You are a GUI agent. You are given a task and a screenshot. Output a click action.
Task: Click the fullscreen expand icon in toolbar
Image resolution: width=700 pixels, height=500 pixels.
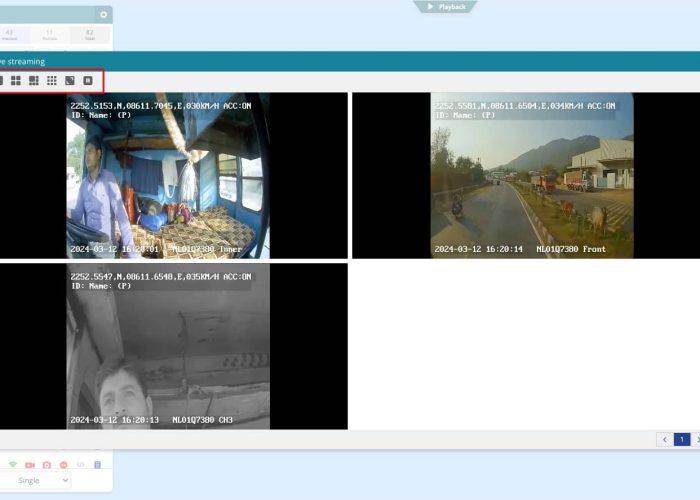(70, 80)
